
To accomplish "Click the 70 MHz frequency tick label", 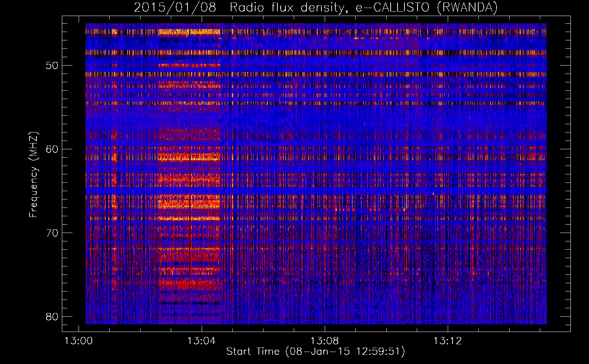I will click(52, 233).
